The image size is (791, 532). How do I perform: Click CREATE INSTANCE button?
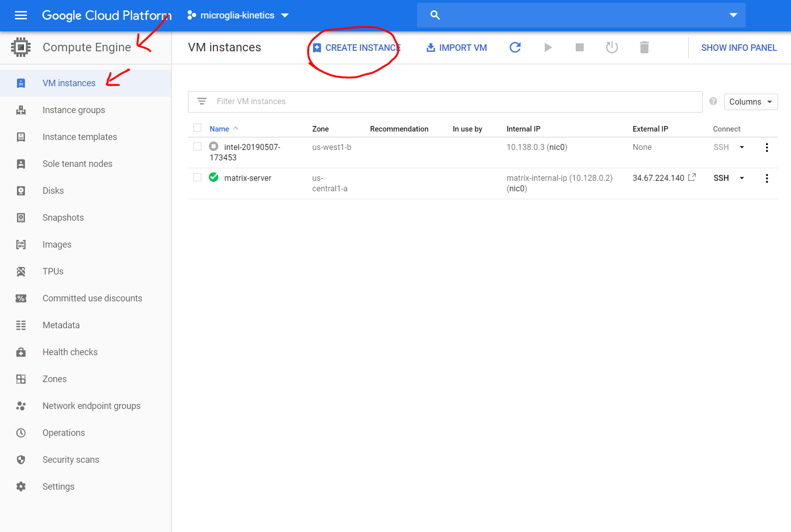coord(356,48)
